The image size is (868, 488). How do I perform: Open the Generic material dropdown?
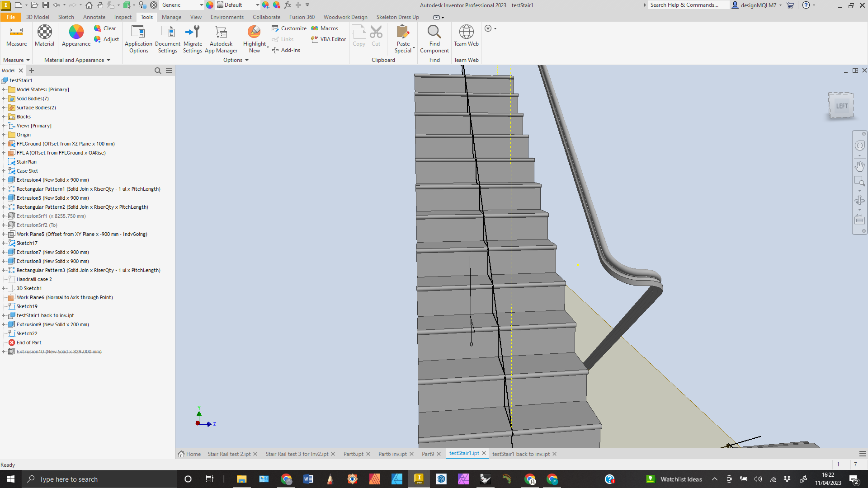point(201,5)
